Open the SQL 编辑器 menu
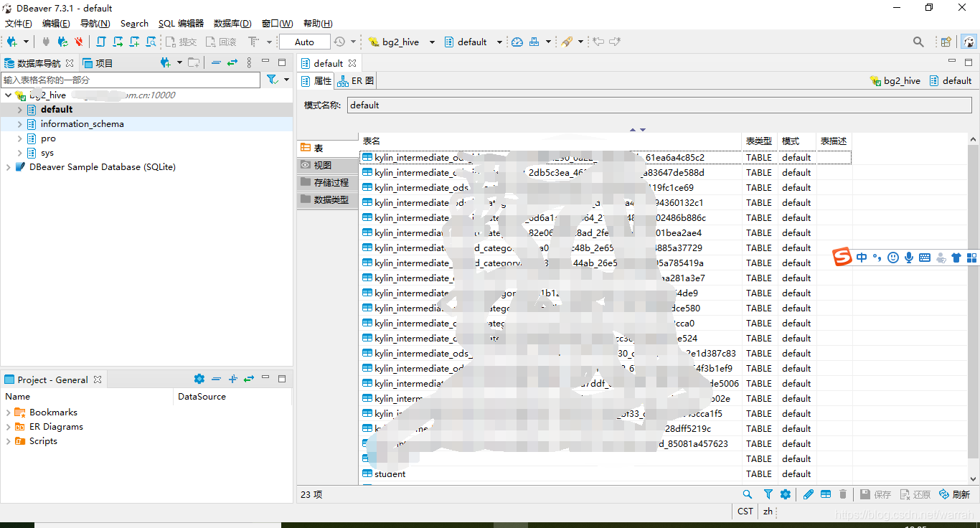The image size is (980, 528). [181, 24]
